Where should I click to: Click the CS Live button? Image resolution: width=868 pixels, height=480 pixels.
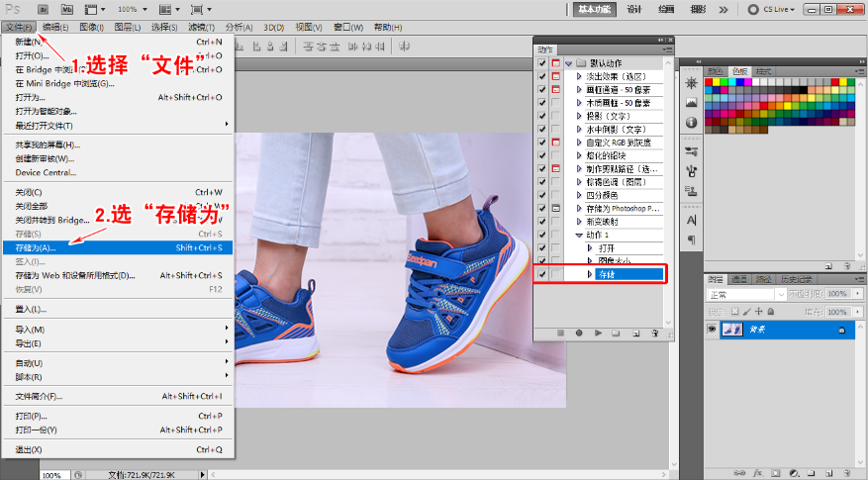[775, 9]
